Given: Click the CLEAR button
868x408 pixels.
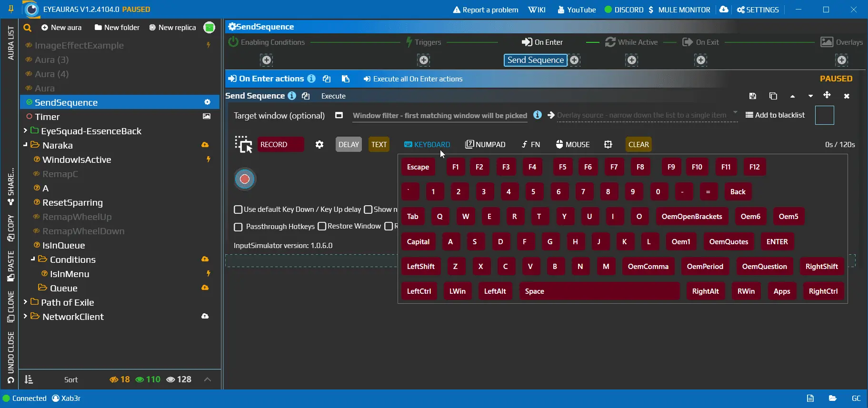Looking at the screenshot, I should click(638, 144).
